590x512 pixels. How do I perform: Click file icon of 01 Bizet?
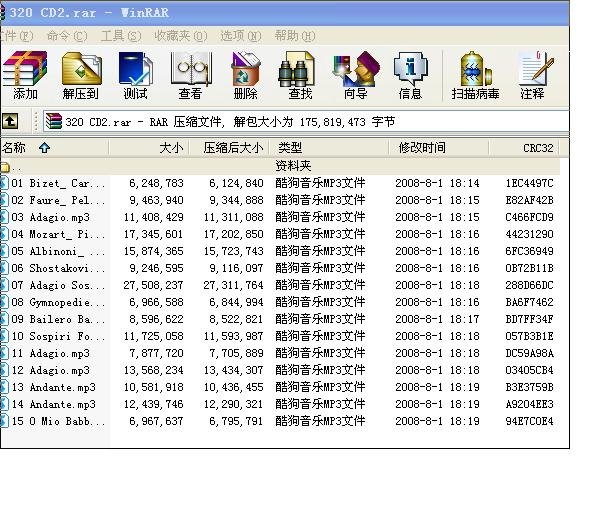tap(5, 183)
